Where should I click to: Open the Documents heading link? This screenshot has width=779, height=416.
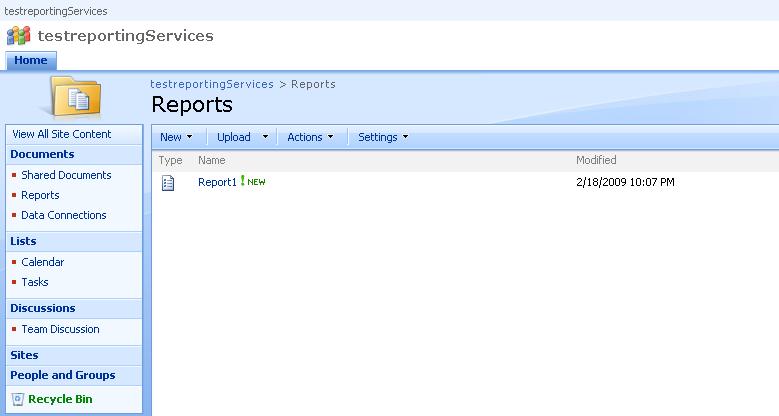[x=42, y=154]
